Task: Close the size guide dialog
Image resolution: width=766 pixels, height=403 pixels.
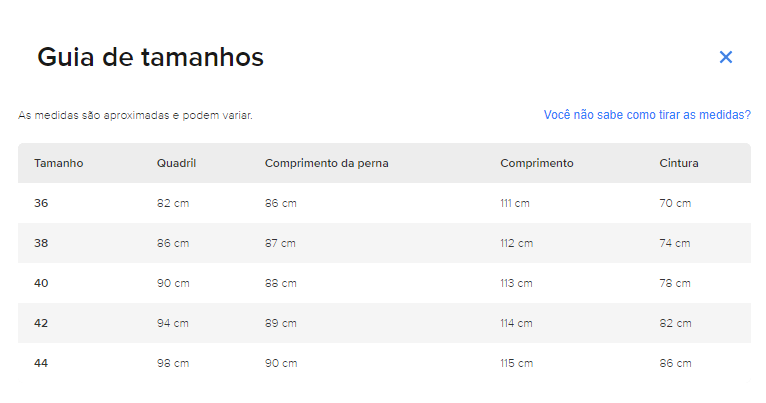Action: point(725,57)
